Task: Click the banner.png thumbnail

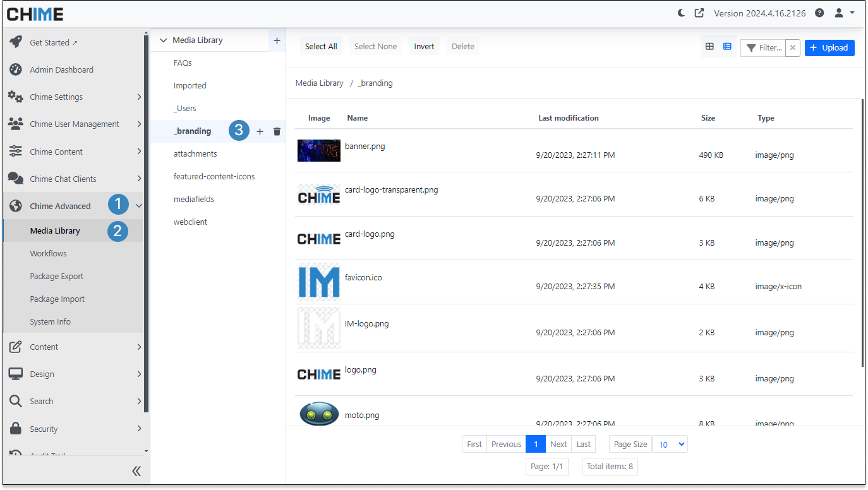Action: [318, 150]
